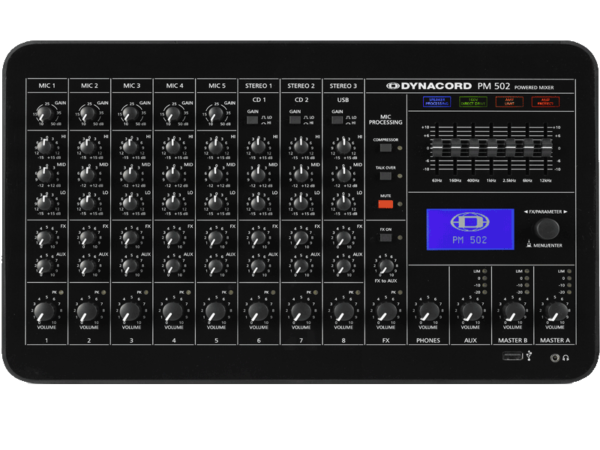600x450 pixels.
Task: Click the STEREO 3 channel header label
Action: tap(343, 86)
